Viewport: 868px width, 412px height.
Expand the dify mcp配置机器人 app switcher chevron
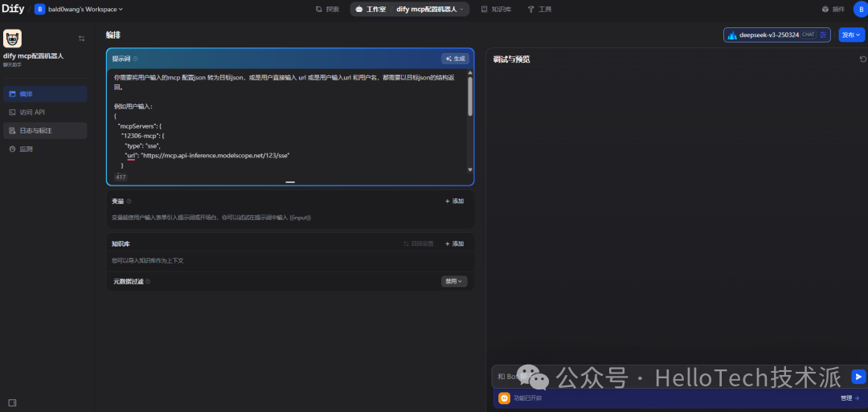[461, 10]
